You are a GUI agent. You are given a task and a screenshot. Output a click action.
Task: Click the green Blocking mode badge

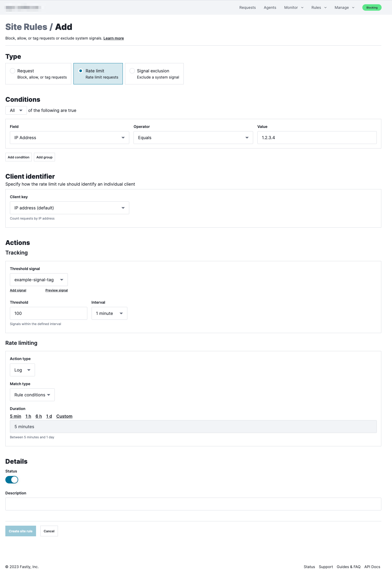click(372, 7)
